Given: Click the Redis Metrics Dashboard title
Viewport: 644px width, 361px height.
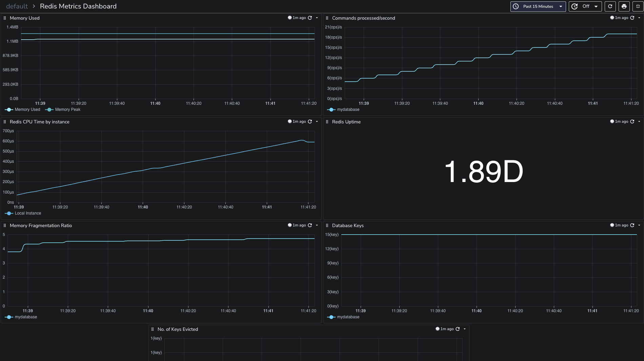Looking at the screenshot, I should click(78, 6).
